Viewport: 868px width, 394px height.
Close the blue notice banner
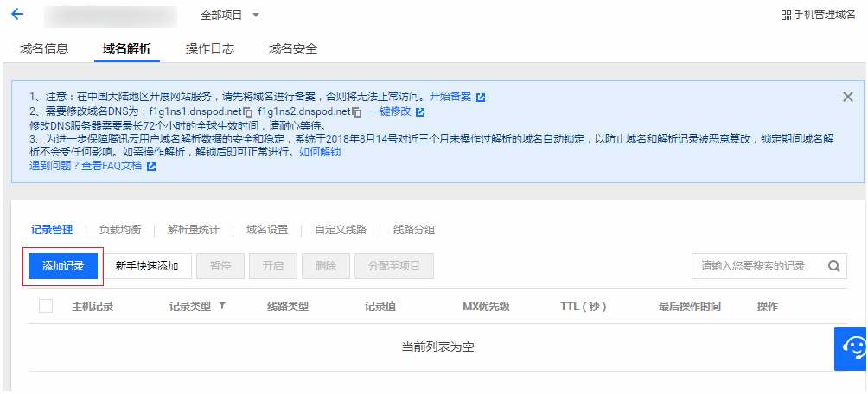pyautogui.click(x=847, y=97)
